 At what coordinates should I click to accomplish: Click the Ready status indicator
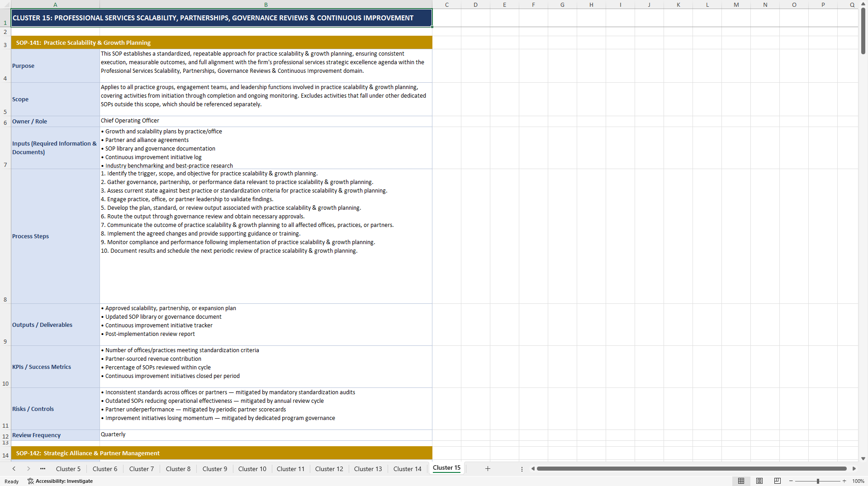(x=12, y=481)
